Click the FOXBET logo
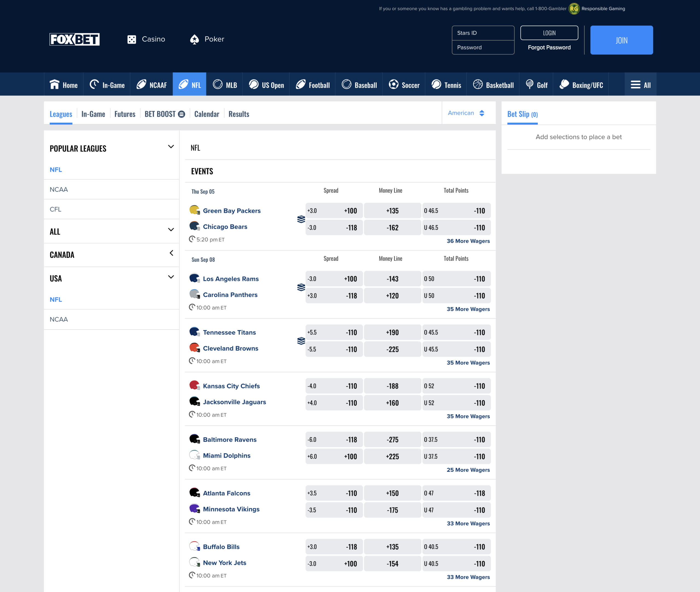The height and width of the screenshot is (592, 700). [x=74, y=39]
